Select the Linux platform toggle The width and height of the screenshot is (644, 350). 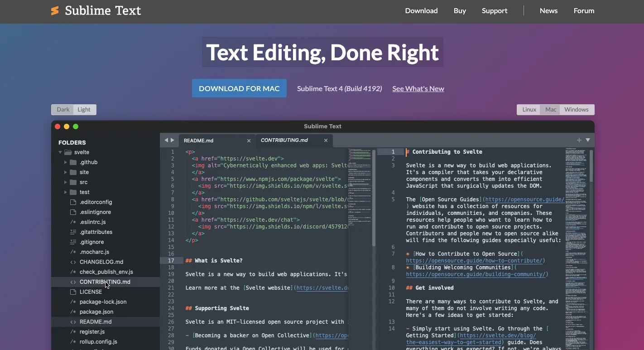pyautogui.click(x=529, y=109)
